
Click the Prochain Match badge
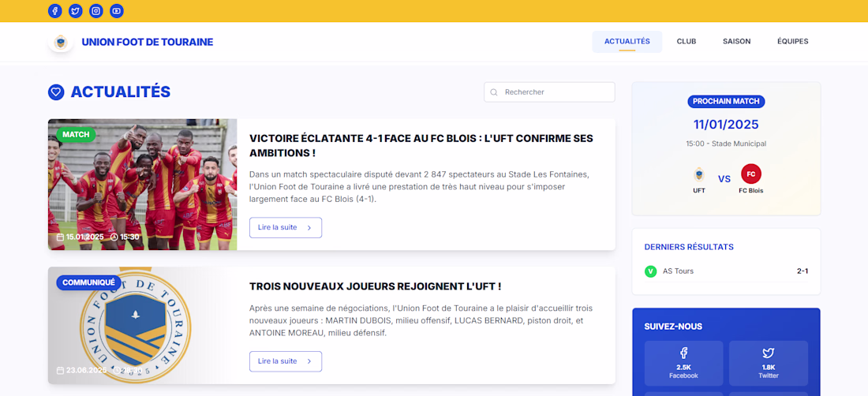[726, 102]
